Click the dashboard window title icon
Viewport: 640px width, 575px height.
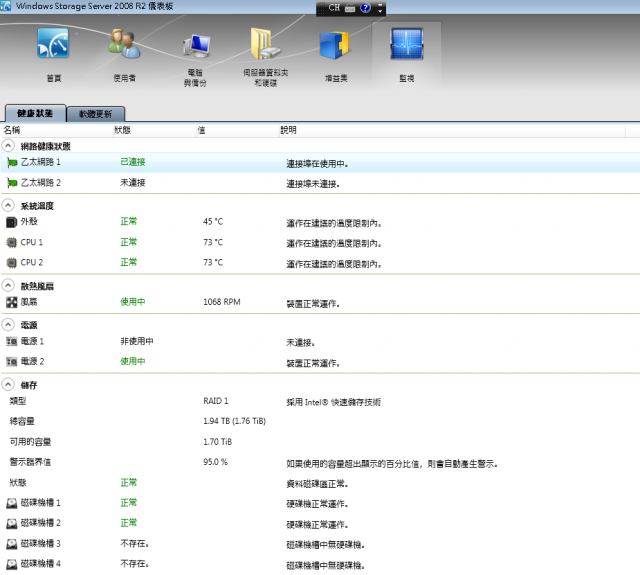tap(6, 6)
